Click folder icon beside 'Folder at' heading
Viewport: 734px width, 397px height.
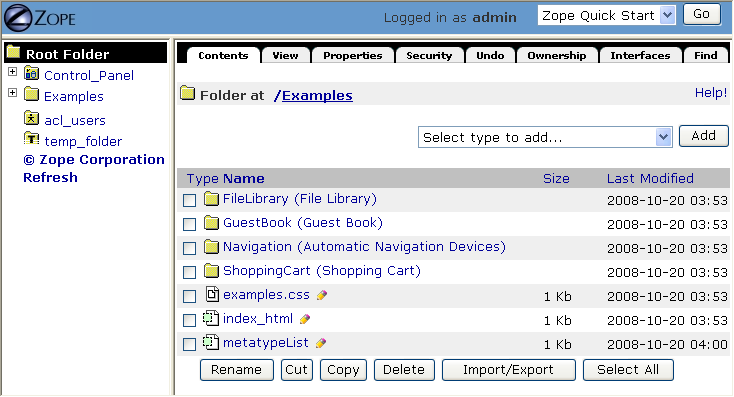[x=187, y=93]
